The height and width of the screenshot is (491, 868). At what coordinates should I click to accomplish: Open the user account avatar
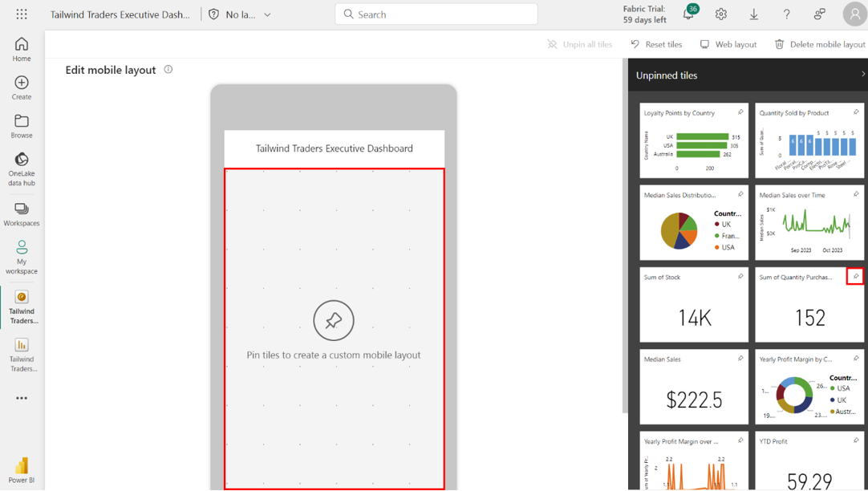pyautogui.click(x=854, y=14)
